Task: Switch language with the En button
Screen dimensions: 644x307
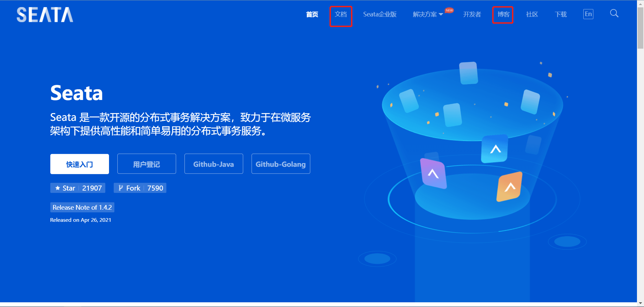Action: click(x=588, y=14)
